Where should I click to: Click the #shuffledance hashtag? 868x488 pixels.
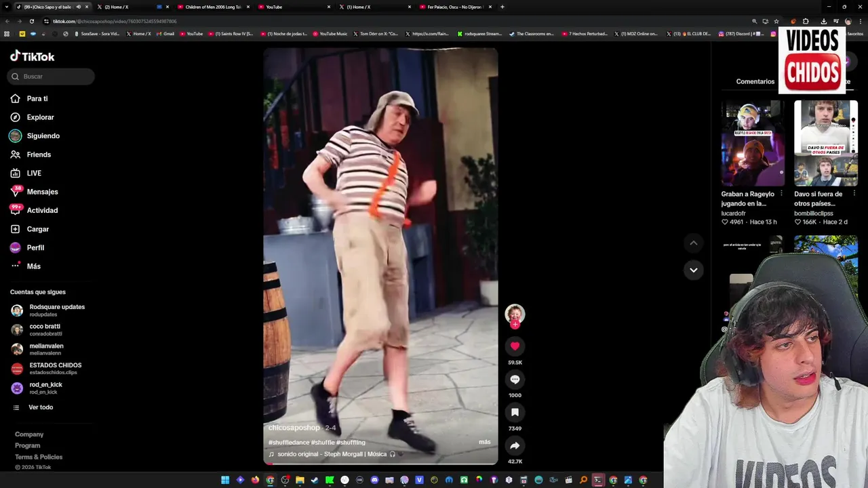(288, 442)
